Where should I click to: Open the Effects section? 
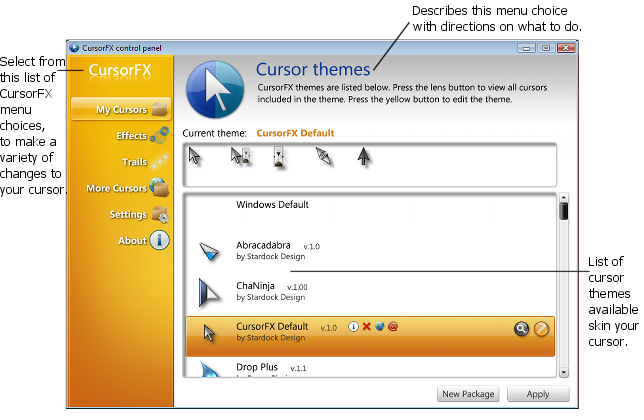coord(131,136)
